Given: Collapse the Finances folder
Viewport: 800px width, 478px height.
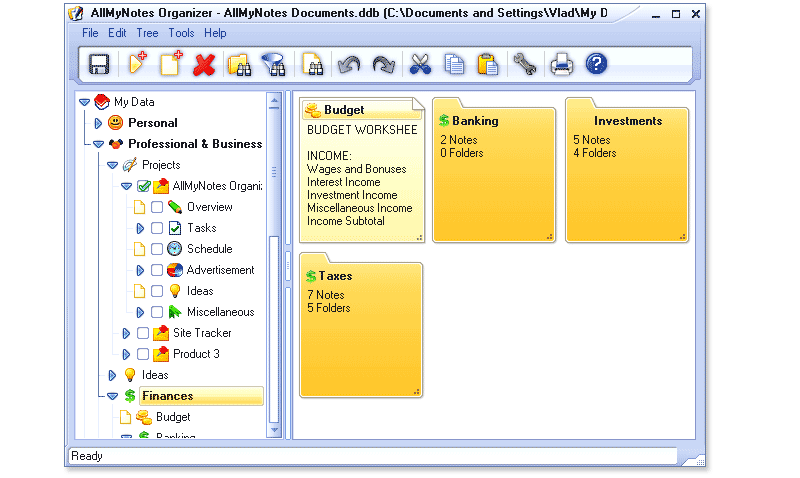Looking at the screenshot, I should pyautogui.click(x=113, y=396).
